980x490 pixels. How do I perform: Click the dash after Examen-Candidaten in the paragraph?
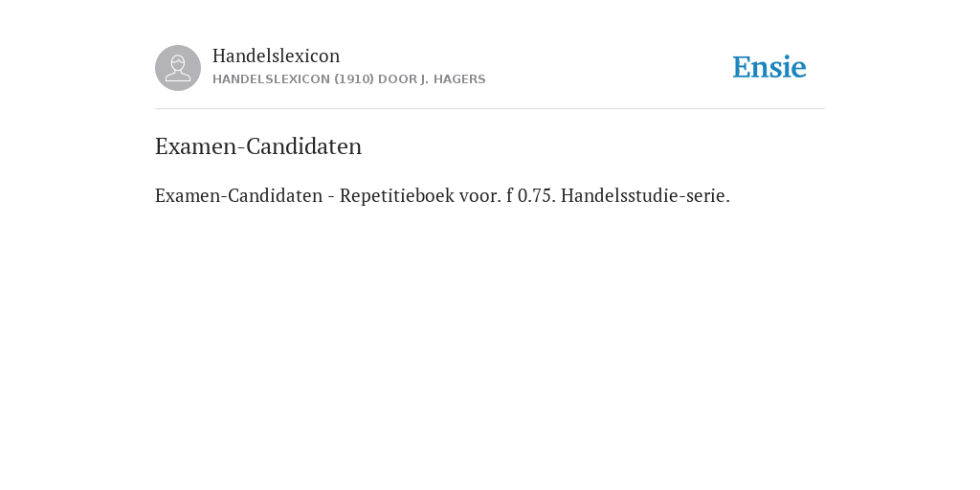[331, 196]
